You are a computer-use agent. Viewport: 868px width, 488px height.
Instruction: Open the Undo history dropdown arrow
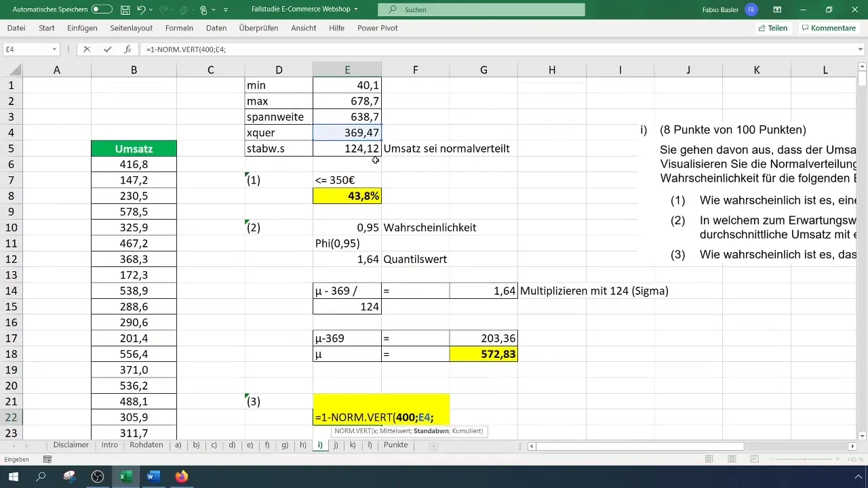pyautogui.click(x=153, y=10)
